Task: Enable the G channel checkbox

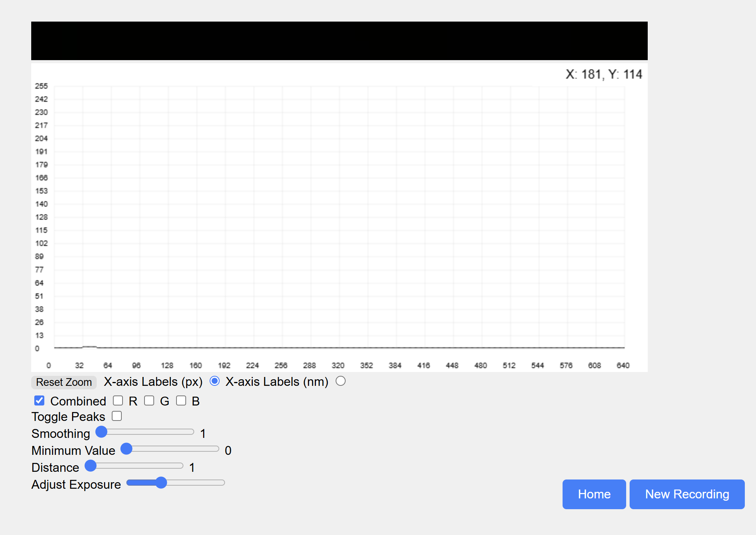Action: 149,400
